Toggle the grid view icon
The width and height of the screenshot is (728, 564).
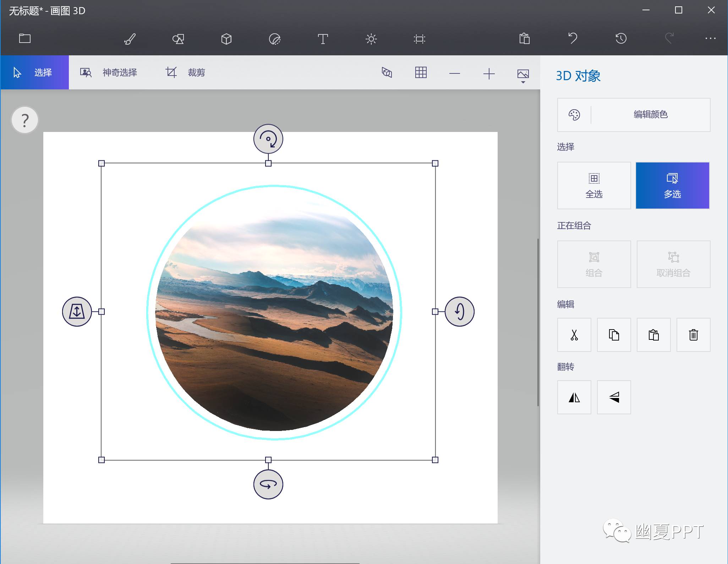coord(421,73)
